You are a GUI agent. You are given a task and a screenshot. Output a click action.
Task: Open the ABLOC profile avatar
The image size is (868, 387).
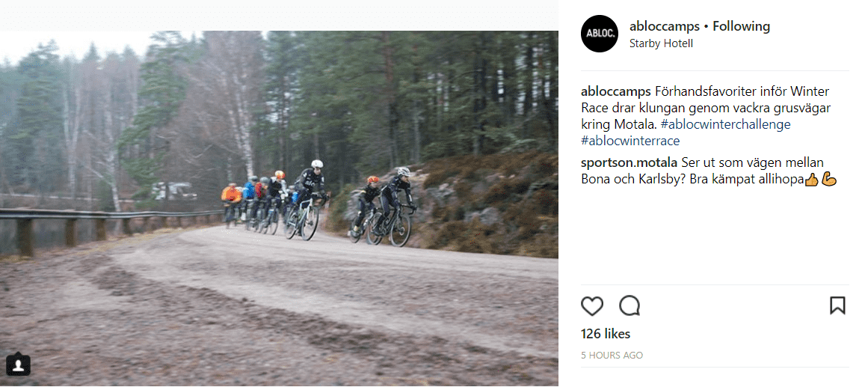(599, 34)
